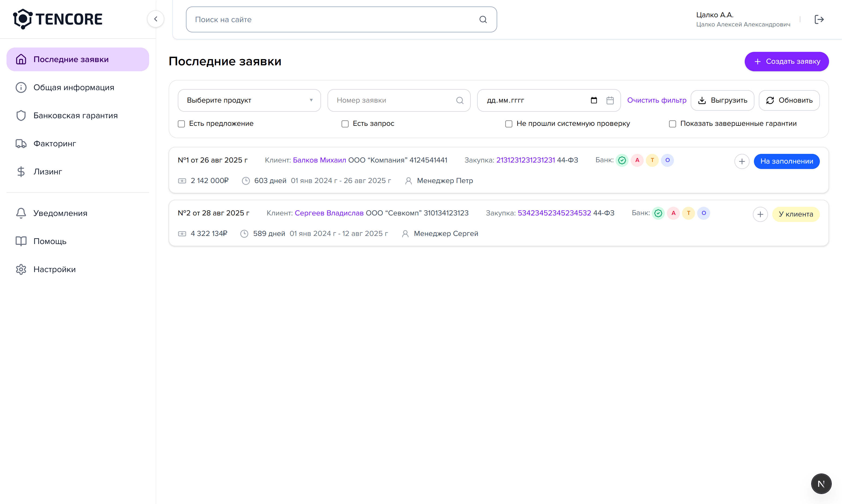Enable 'Есть предложение' checkbox
The image size is (842, 504).
182,124
